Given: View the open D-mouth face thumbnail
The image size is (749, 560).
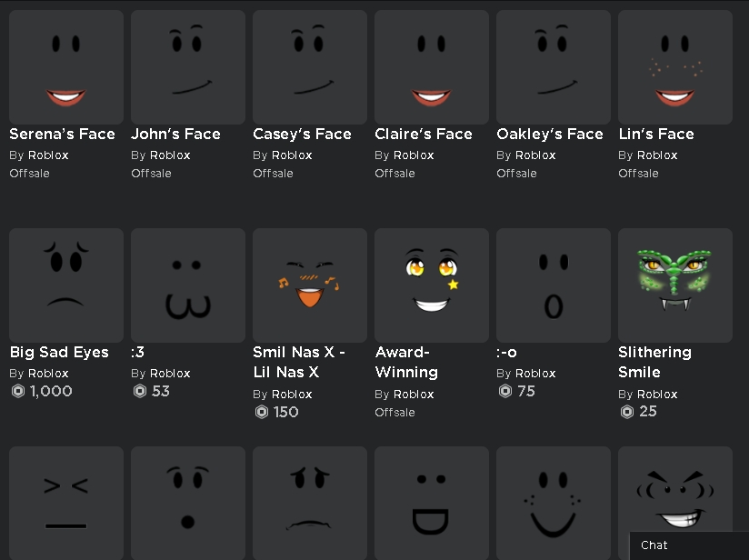Looking at the screenshot, I should (432, 503).
